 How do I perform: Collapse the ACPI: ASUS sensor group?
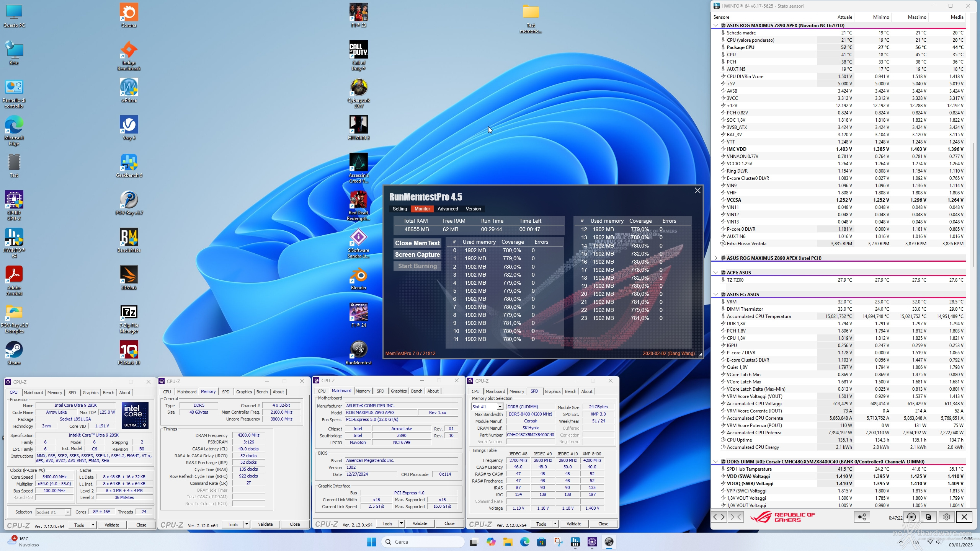[716, 272]
